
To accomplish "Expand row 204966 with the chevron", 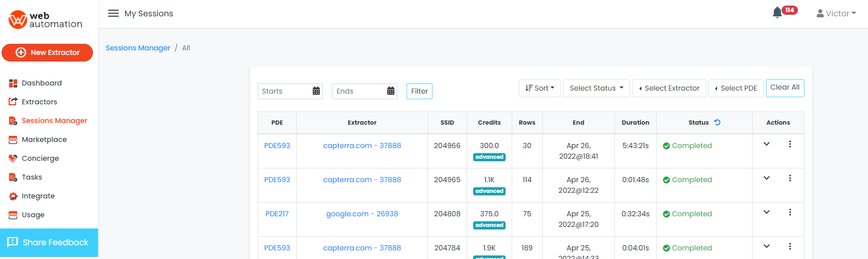I will (766, 144).
